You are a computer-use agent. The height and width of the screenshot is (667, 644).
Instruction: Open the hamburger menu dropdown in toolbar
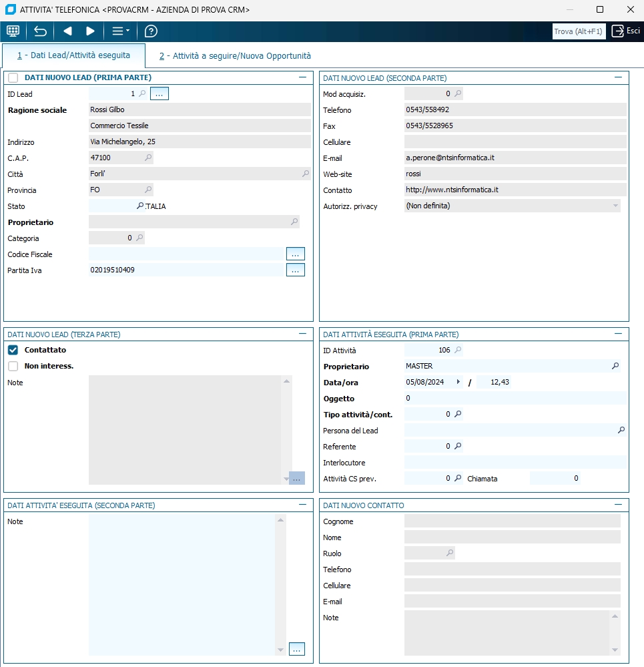121,31
